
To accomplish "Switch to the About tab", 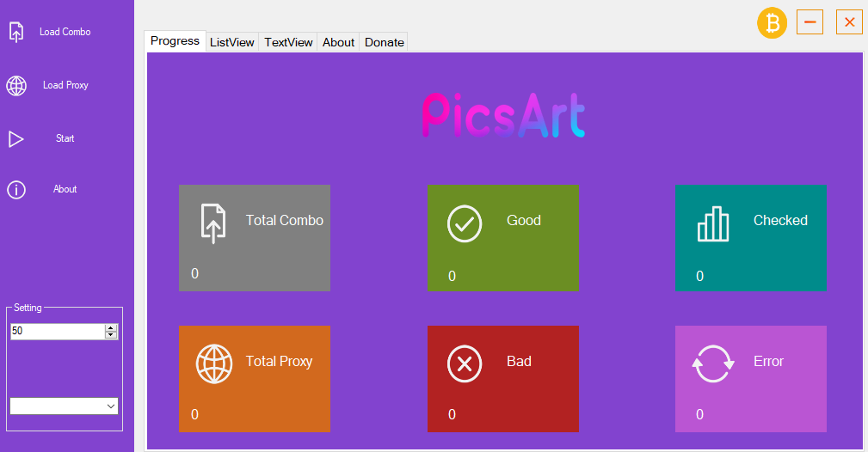I will (x=338, y=42).
